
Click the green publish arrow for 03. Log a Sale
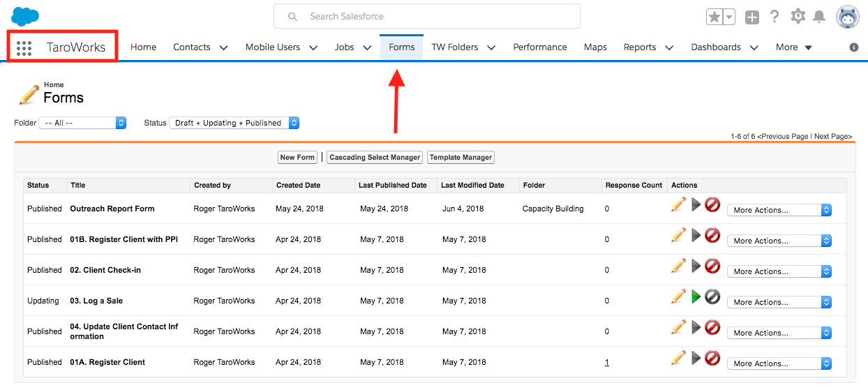pos(696,297)
